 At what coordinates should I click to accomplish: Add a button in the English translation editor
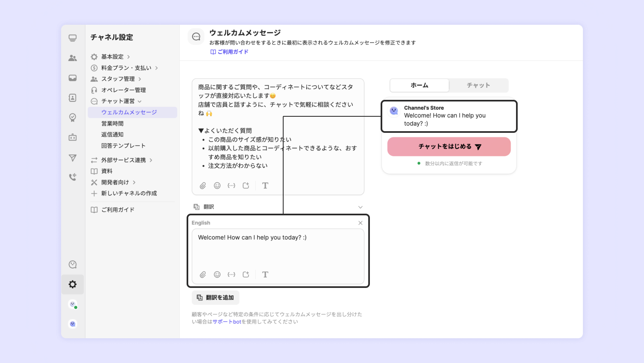point(246,274)
